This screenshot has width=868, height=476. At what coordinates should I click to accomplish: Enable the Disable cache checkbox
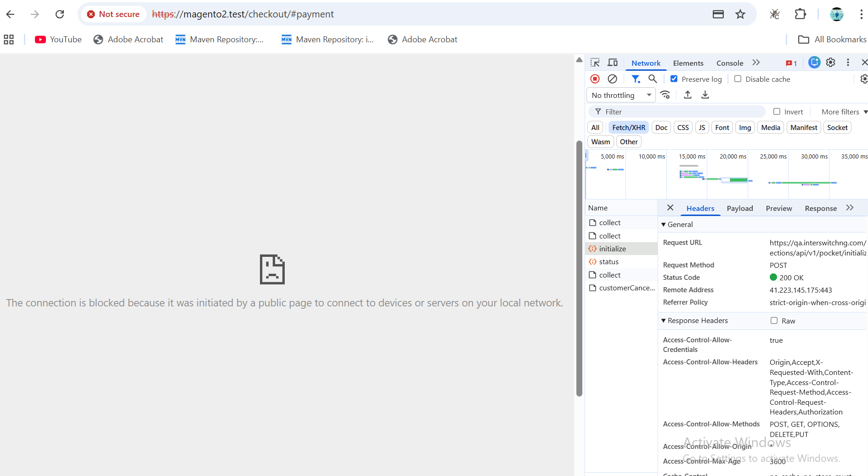point(738,79)
